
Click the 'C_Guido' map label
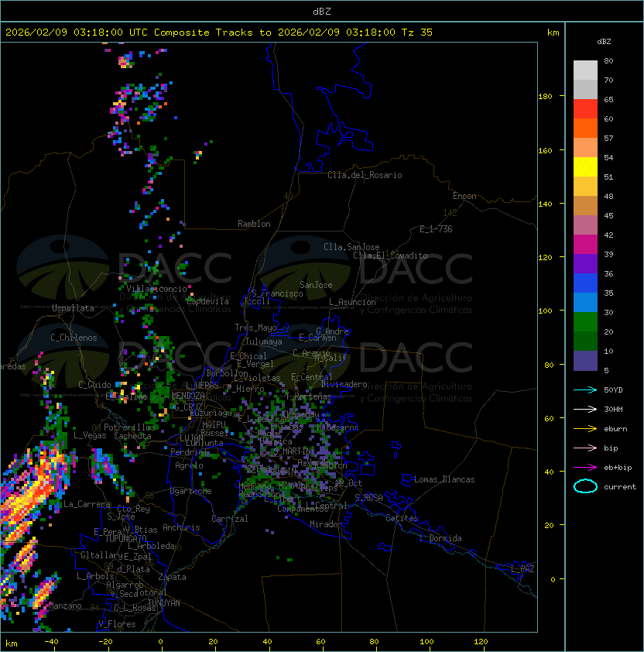pos(94,385)
